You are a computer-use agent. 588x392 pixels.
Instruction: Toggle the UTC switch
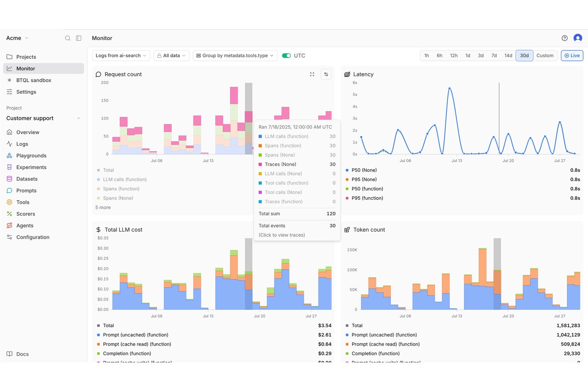pos(286,56)
